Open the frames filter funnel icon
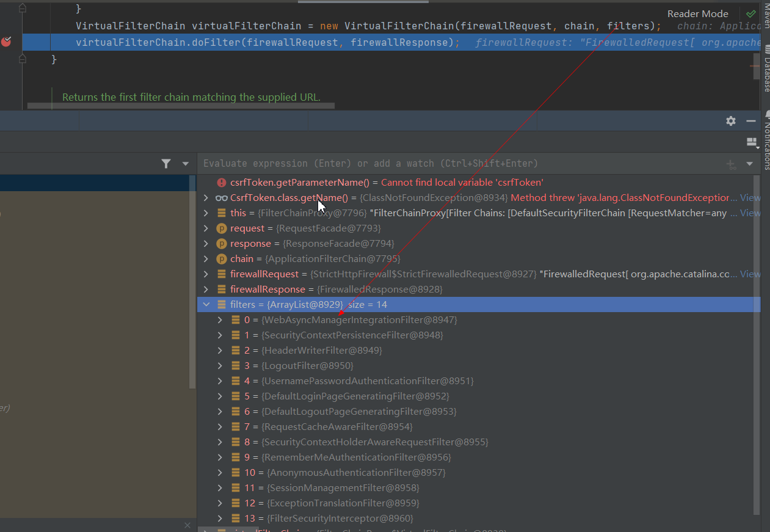This screenshot has width=770, height=532. coord(166,164)
